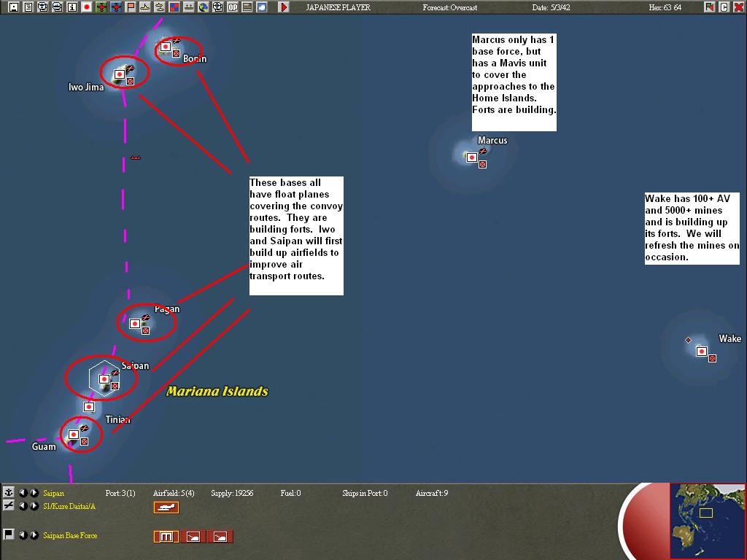Open the document list report icon
This screenshot has height=560, width=747.
[28, 7]
